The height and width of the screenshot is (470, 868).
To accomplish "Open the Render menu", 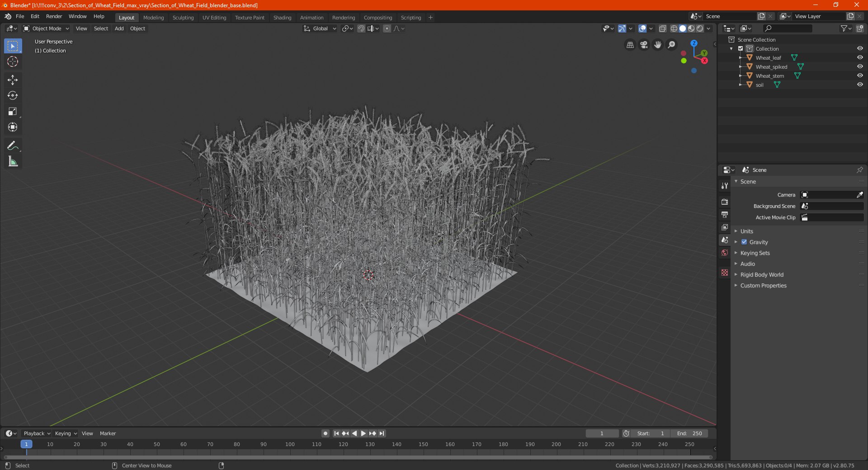I will pyautogui.click(x=54, y=16).
